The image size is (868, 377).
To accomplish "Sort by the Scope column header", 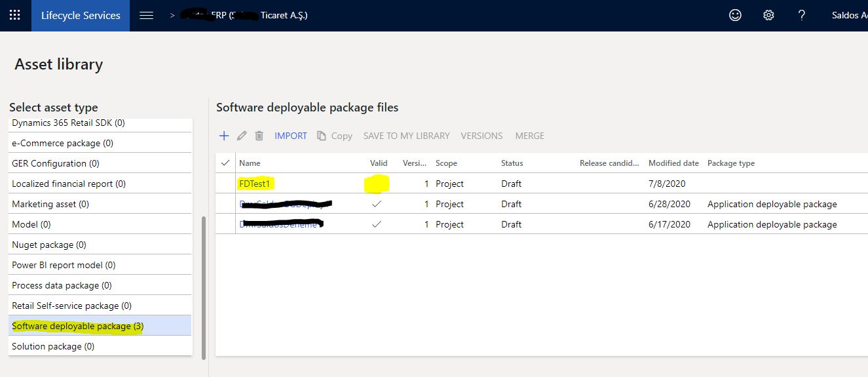I will click(446, 163).
